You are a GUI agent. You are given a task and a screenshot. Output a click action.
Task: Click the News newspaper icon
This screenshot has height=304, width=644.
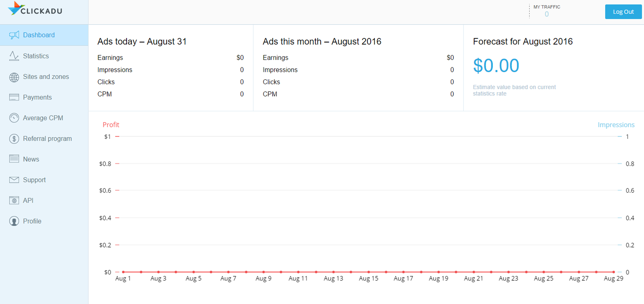click(x=14, y=159)
